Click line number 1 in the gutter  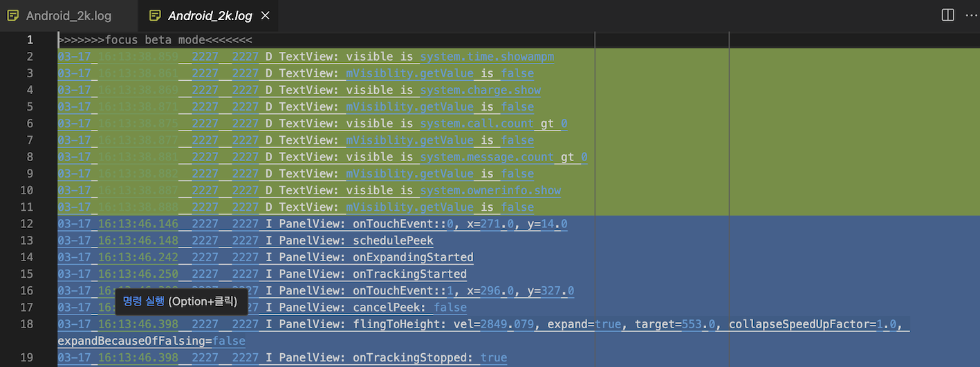pyautogui.click(x=30, y=40)
